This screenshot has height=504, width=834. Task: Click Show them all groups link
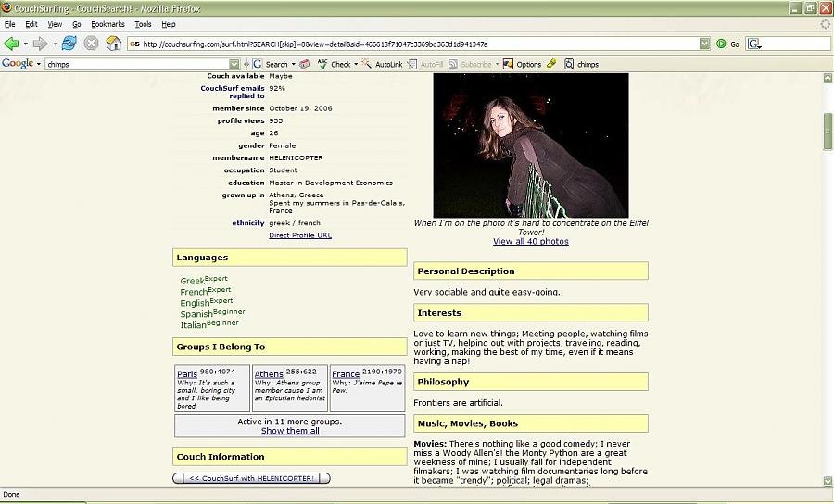[290, 431]
